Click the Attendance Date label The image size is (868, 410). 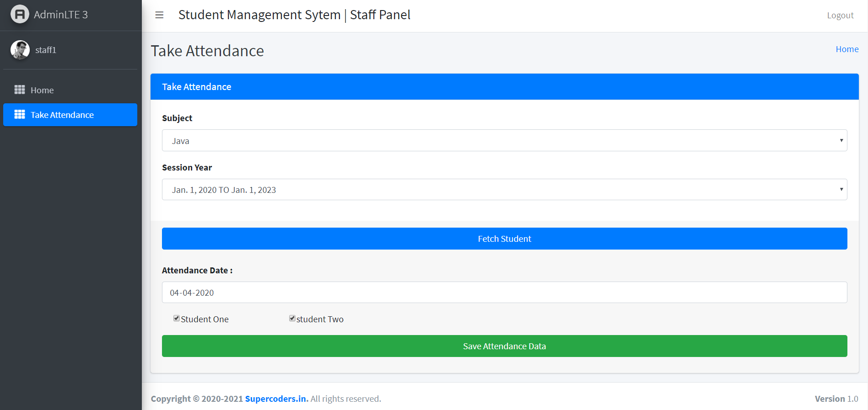(197, 270)
